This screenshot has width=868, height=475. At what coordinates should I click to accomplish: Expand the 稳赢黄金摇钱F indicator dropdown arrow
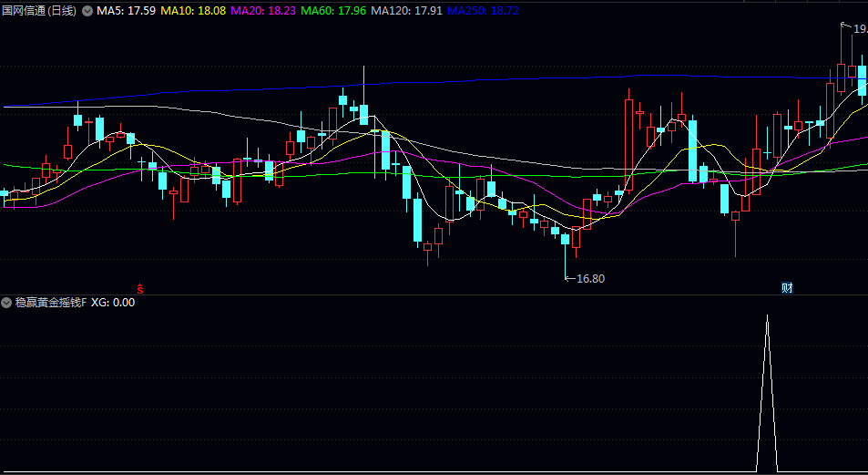pyautogui.click(x=6, y=303)
